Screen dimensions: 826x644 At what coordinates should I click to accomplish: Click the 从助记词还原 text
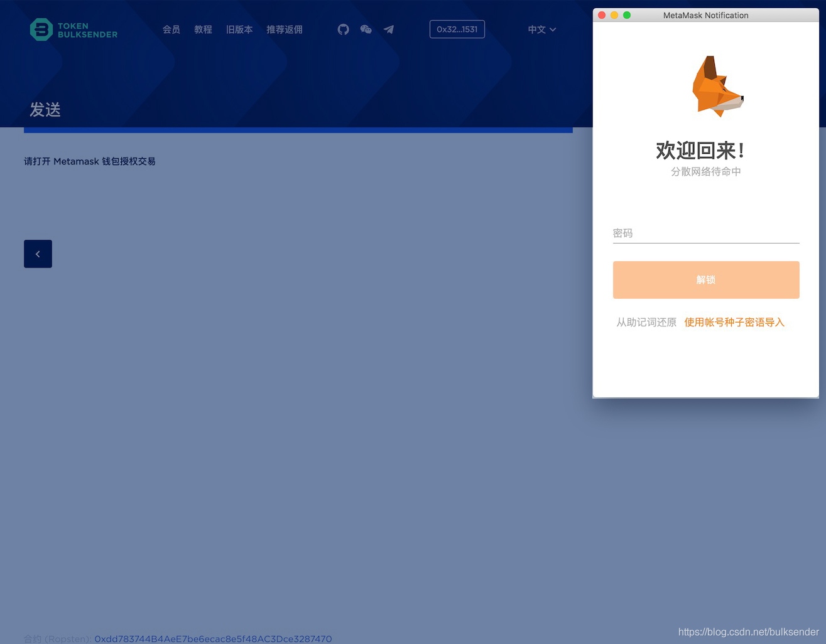646,322
